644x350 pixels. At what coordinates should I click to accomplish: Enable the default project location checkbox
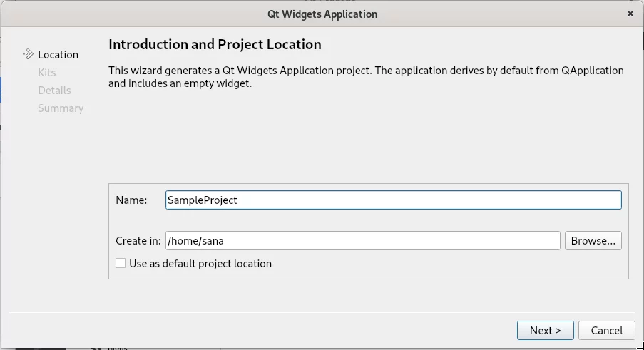pos(121,264)
